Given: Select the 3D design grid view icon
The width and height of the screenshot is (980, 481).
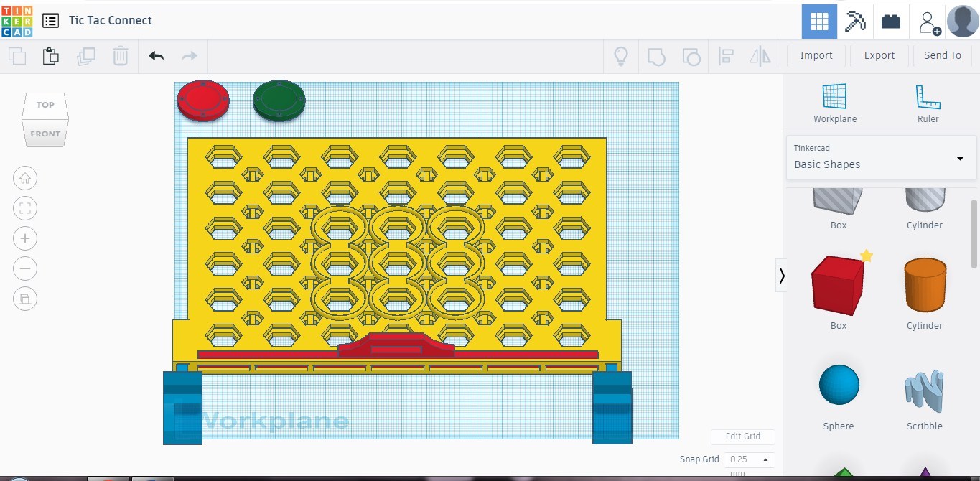Looking at the screenshot, I should point(819,22).
